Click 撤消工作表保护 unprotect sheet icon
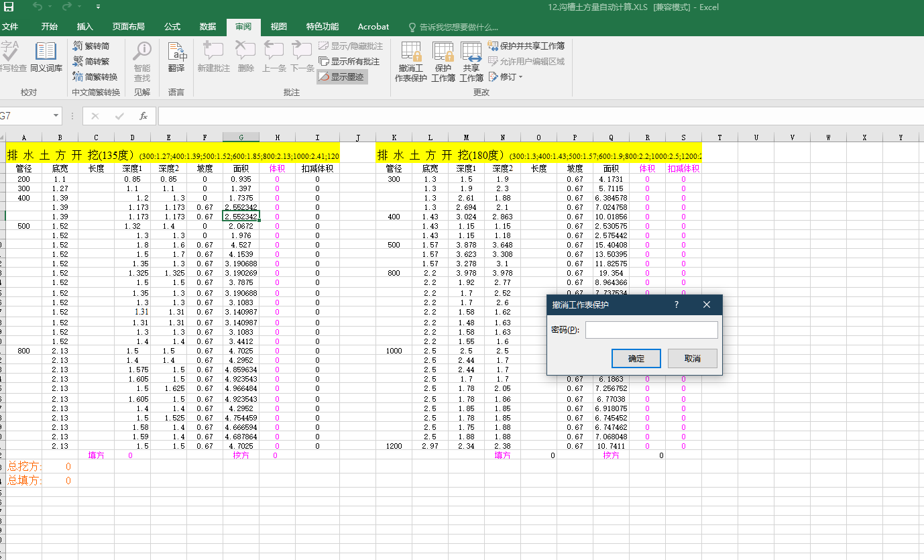 point(411,61)
